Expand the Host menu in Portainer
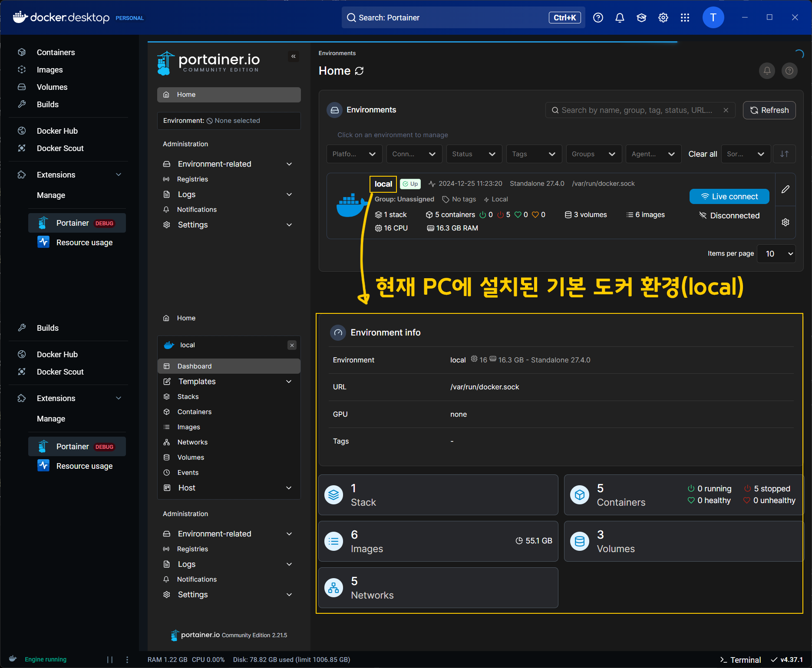The image size is (812, 668). click(229, 488)
